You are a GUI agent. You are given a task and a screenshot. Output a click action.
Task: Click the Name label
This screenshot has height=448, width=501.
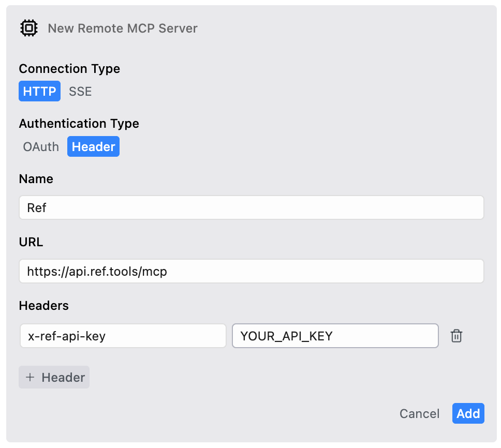[x=36, y=179]
